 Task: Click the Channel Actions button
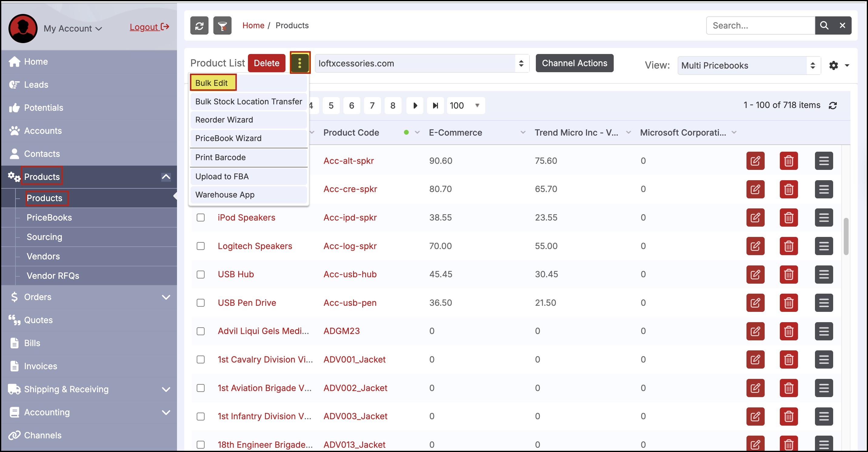point(574,63)
